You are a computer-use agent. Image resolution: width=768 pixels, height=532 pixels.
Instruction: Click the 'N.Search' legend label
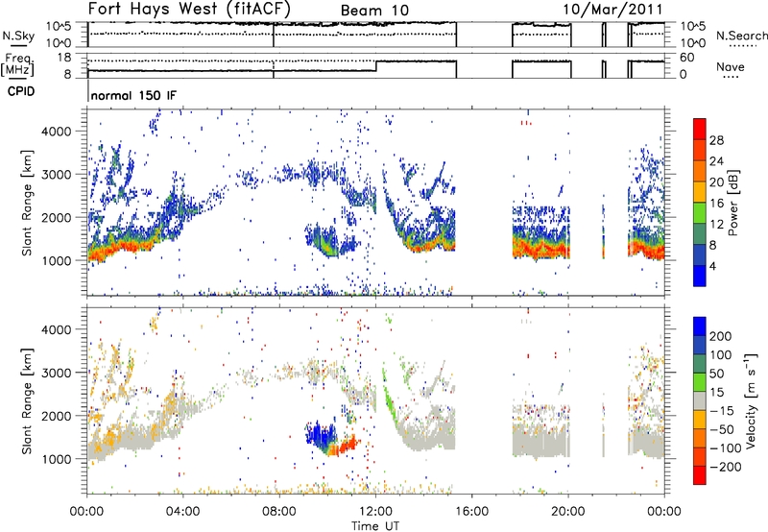(741, 36)
